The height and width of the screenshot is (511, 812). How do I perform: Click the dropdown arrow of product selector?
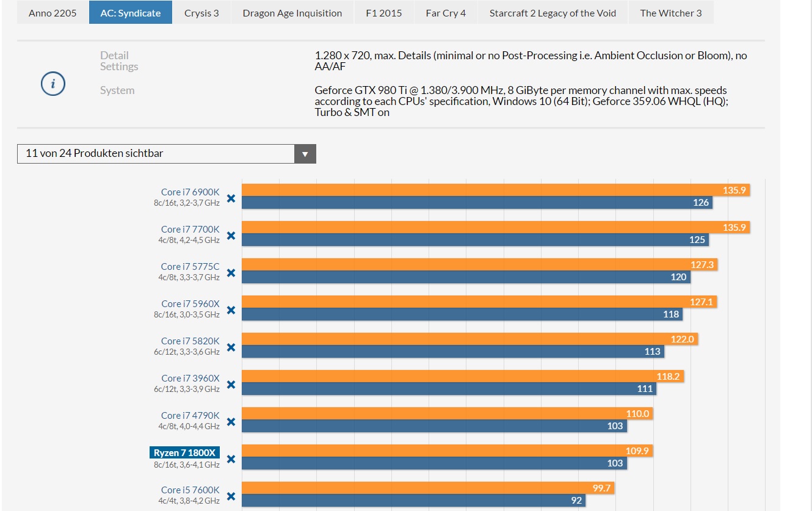[x=305, y=154]
